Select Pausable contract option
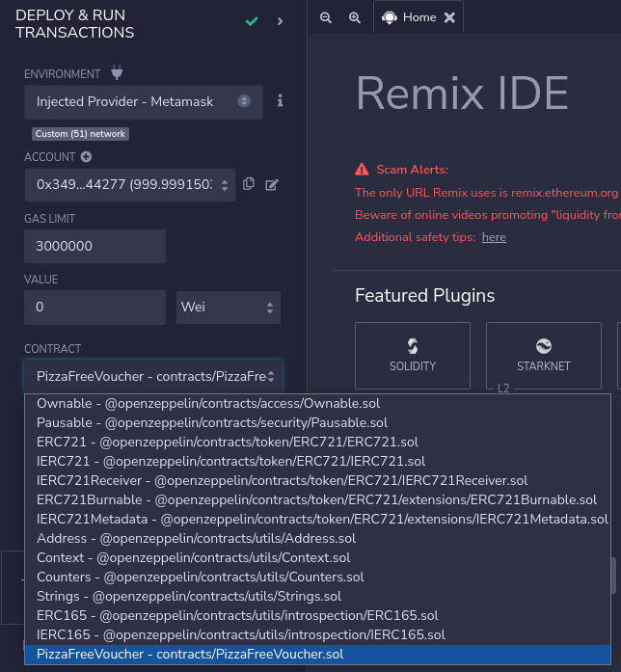 tap(317, 422)
